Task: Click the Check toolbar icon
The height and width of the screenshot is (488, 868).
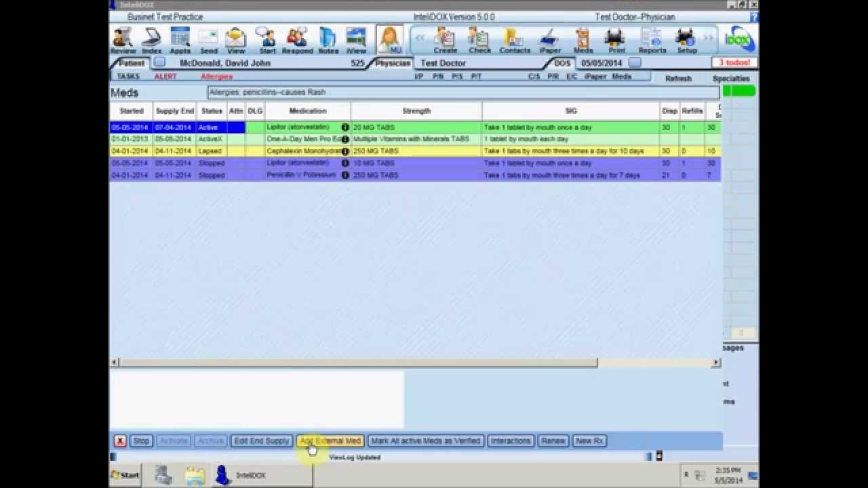Action: point(479,40)
